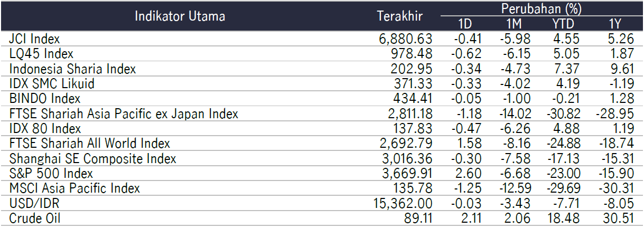Click the YTD column header

coord(562,24)
